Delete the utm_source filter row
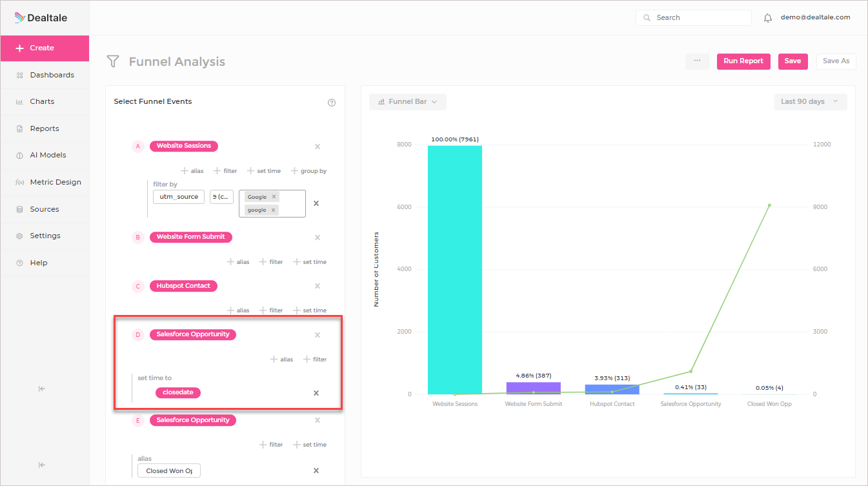The width and height of the screenshot is (868, 486). tap(316, 203)
